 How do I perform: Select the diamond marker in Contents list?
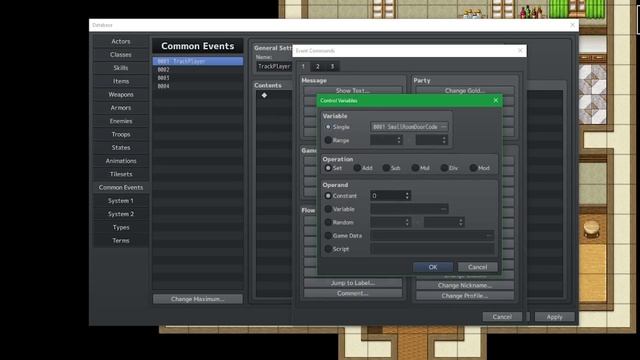coord(264,95)
